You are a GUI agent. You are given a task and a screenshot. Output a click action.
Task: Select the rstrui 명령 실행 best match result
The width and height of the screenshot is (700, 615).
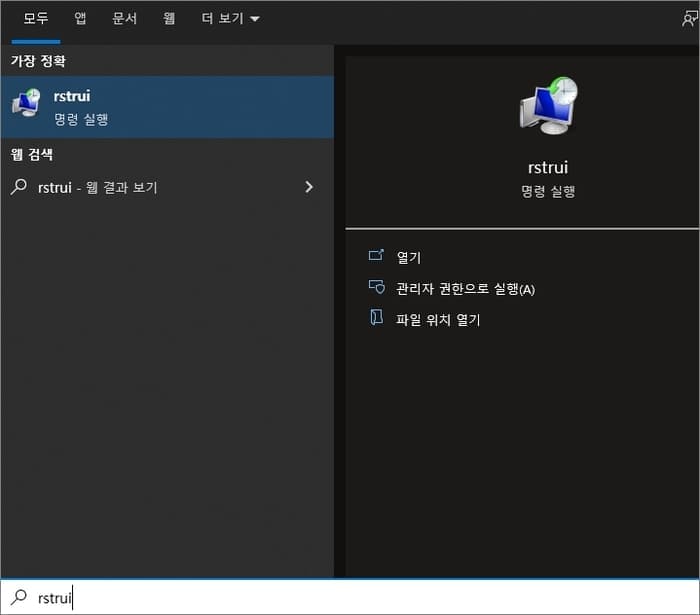point(167,107)
